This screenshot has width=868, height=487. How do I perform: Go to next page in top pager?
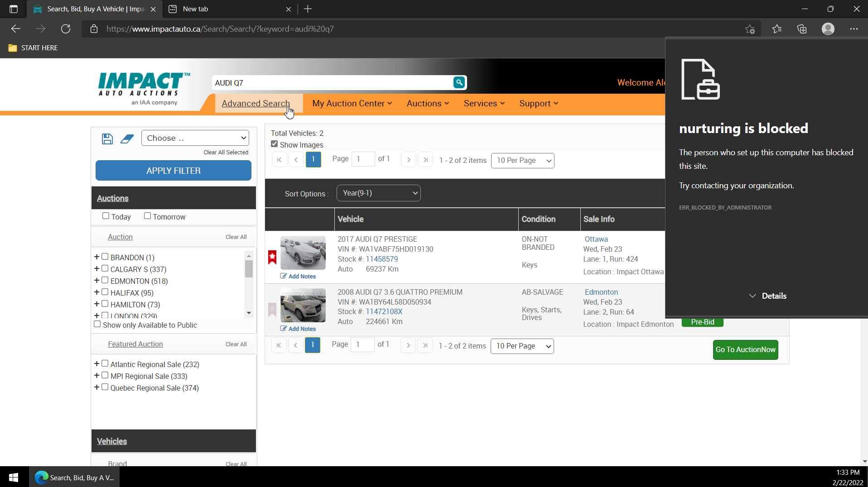409,160
